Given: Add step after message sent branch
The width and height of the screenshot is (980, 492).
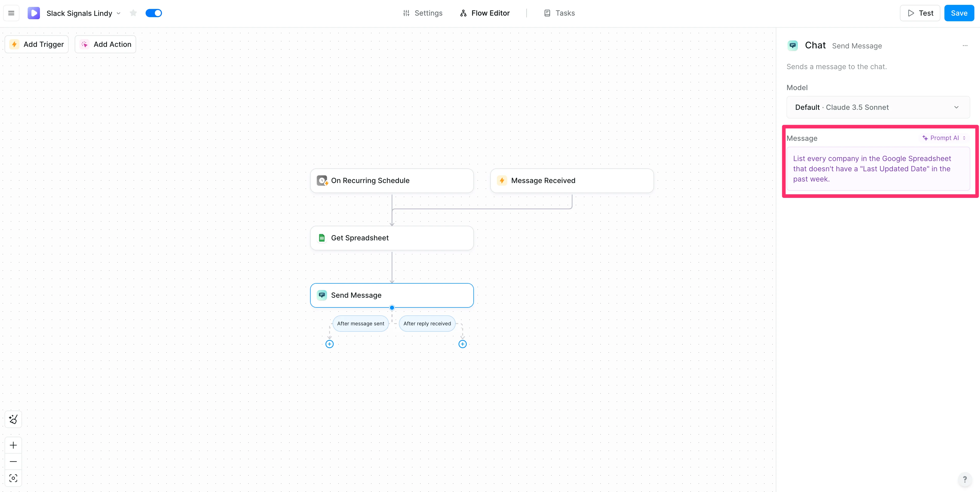Looking at the screenshot, I should (330, 344).
